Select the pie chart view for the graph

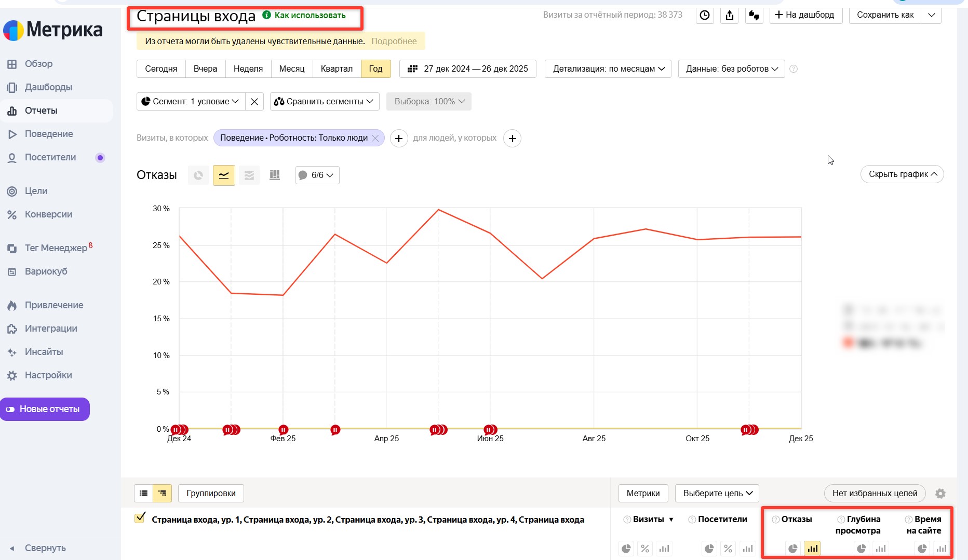(x=198, y=175)
